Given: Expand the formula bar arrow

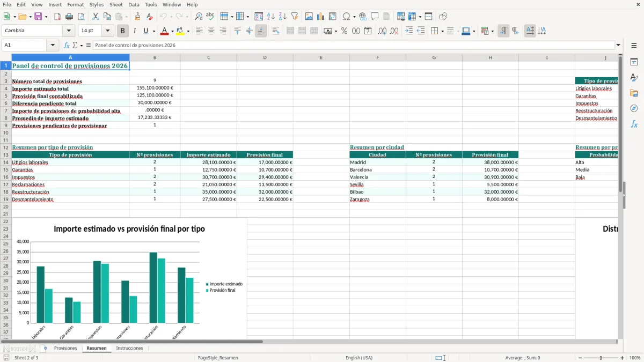Looking at the screenshot, I should coord(618,46).
